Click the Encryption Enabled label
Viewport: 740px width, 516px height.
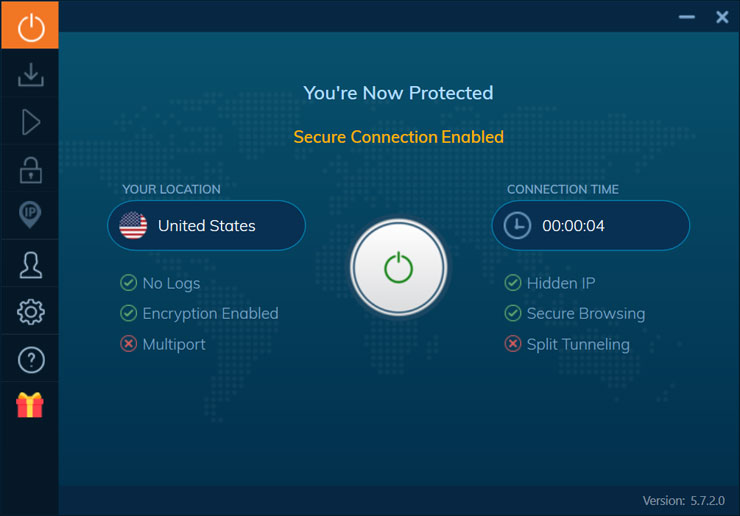pyautogui.click(x=210, y=313)
